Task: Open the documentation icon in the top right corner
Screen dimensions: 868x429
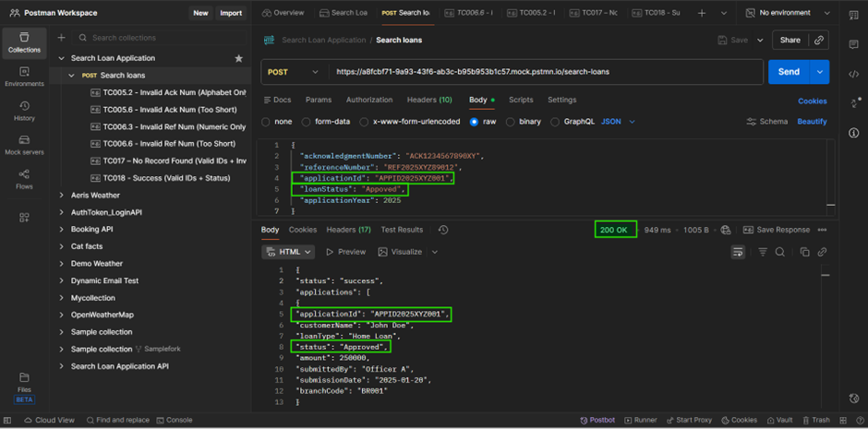Action: pyautogui.click(x=853, y=15)
